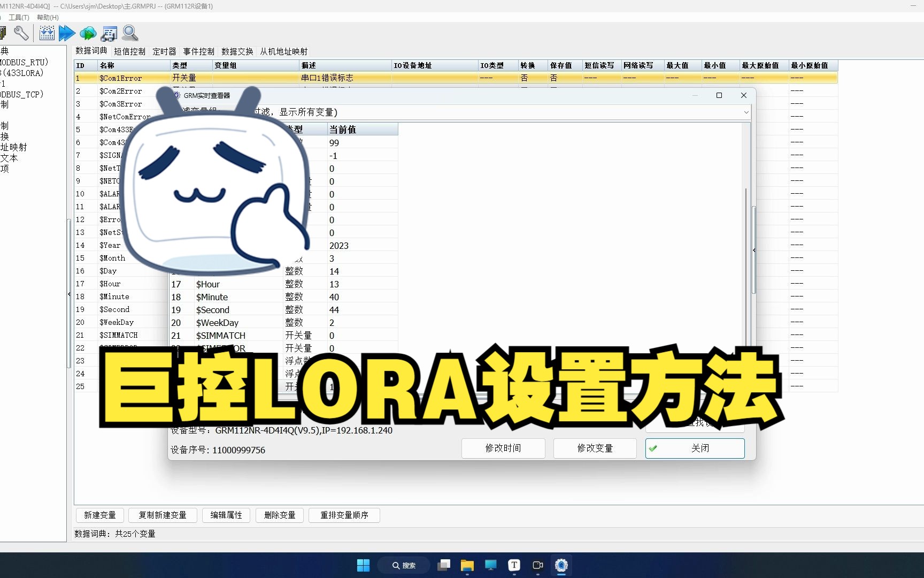Open the 工具(T) menu

19,17
